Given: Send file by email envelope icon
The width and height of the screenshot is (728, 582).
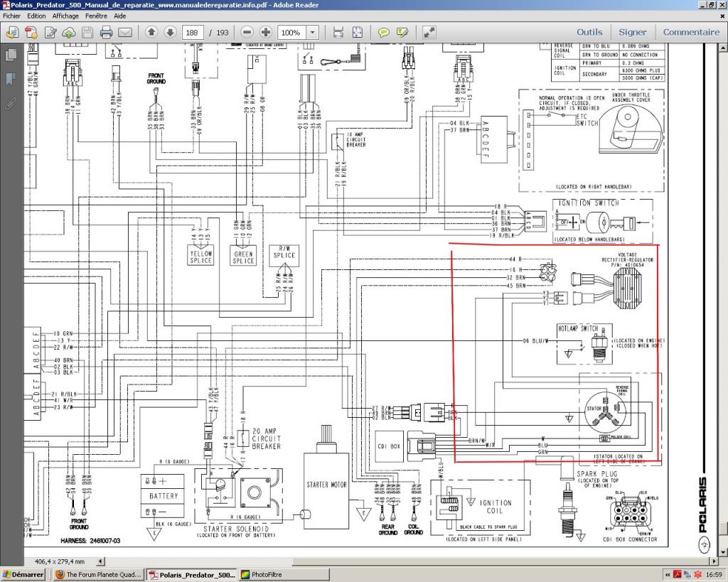Looking at the screenshot, I should (x=125, y=33).
